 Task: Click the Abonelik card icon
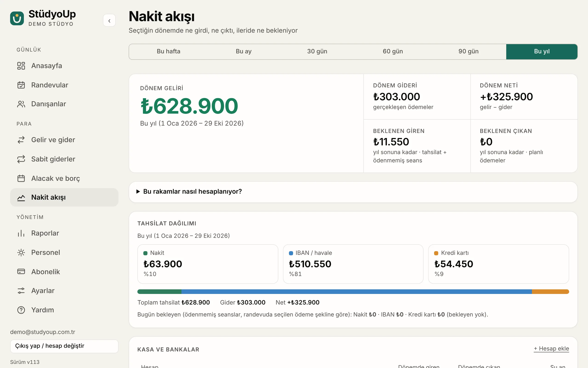[21, 272]
